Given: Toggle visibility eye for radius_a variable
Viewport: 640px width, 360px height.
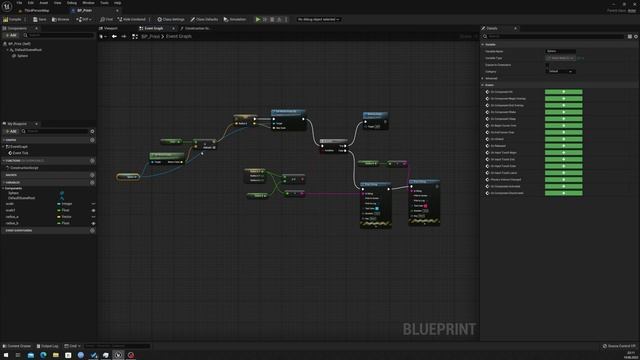Looking at the screenshot, I should pos(93,217).
